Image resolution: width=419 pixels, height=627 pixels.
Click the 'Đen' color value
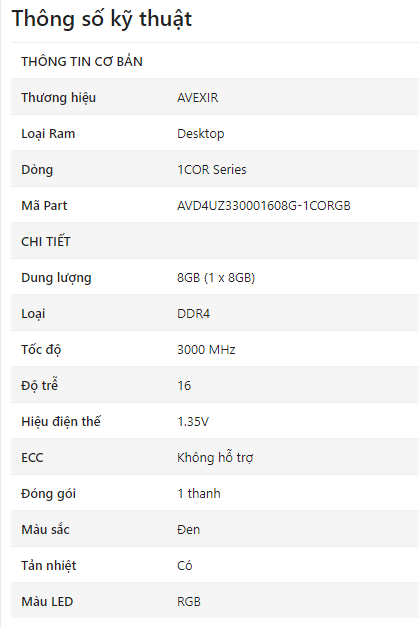[188, 529]
